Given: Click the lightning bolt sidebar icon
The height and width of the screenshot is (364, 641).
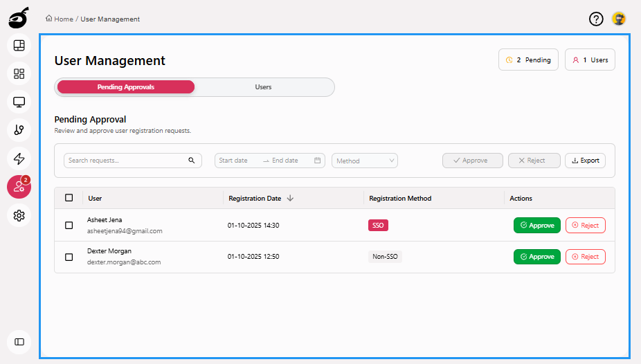Looking at the screenshot, I should tap(19, 158).
